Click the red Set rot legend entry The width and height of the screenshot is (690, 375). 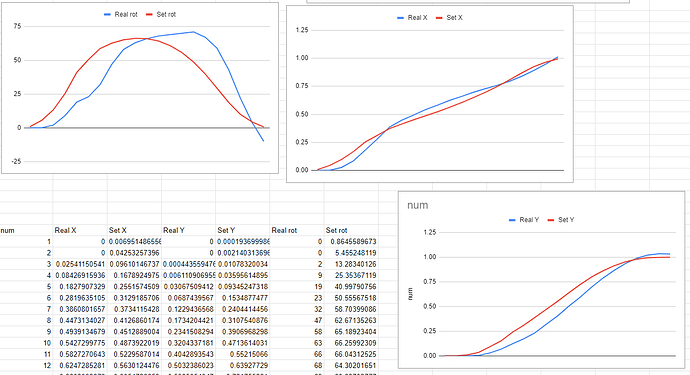point(161,15)
